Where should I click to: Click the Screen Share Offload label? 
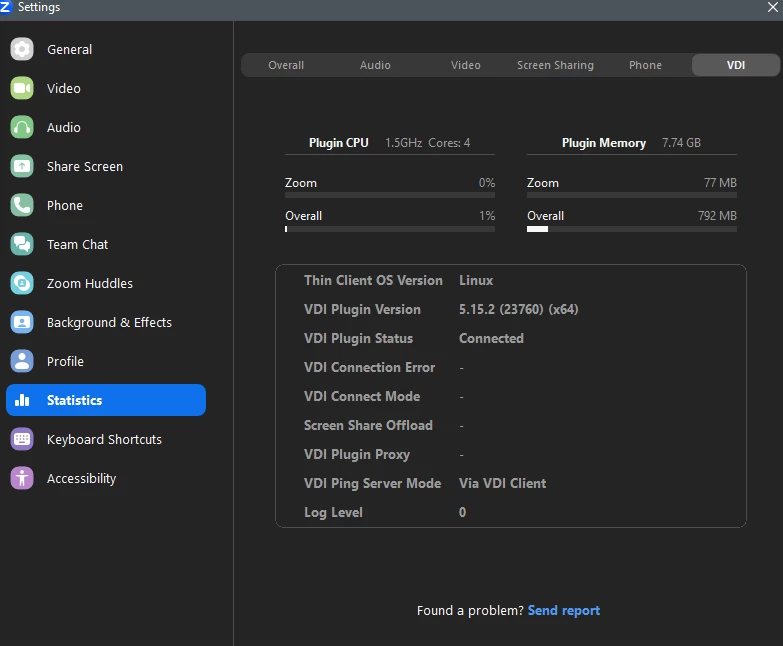click(369, 425)
